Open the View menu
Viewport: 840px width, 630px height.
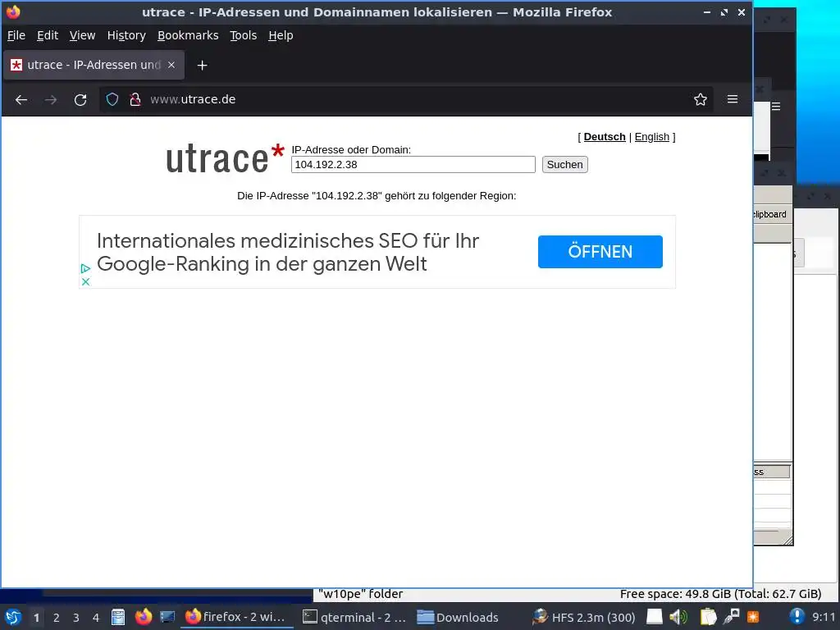83,35
